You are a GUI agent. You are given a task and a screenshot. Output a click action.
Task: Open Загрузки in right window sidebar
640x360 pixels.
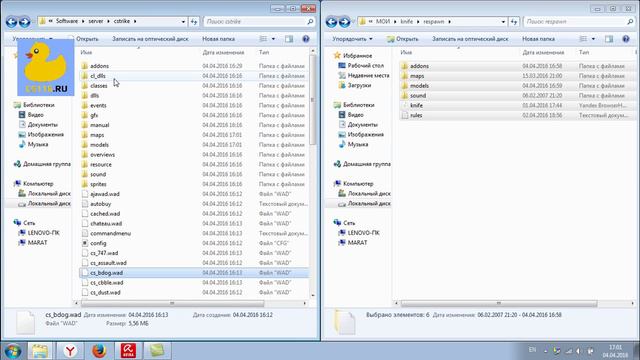tap(354, 85)
